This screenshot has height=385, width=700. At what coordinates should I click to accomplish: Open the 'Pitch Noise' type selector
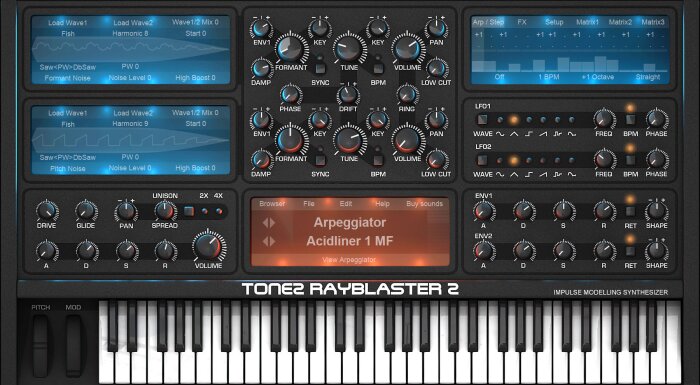pos(67,169)
